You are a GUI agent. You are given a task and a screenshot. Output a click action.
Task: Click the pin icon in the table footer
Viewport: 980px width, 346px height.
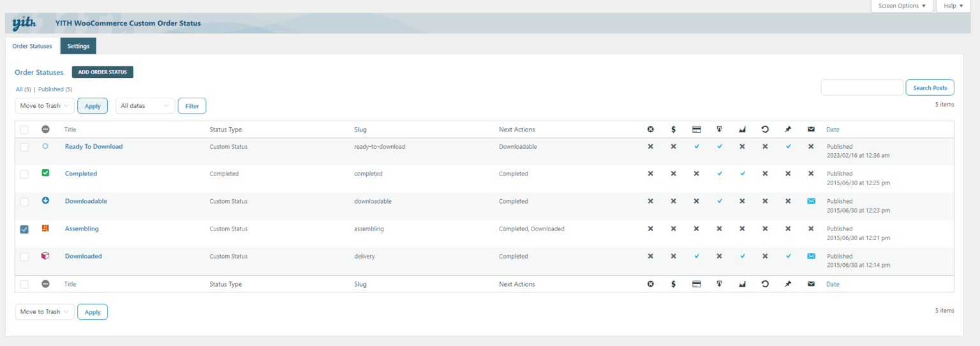click(788, 284)
